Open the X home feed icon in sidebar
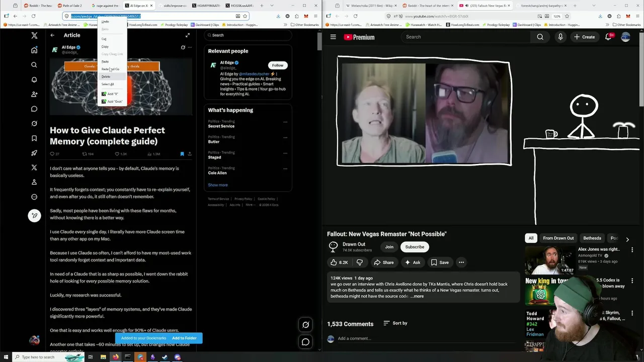Image resolution: width=644 pixels, height=362 pixels. click(x=34, y=50)
